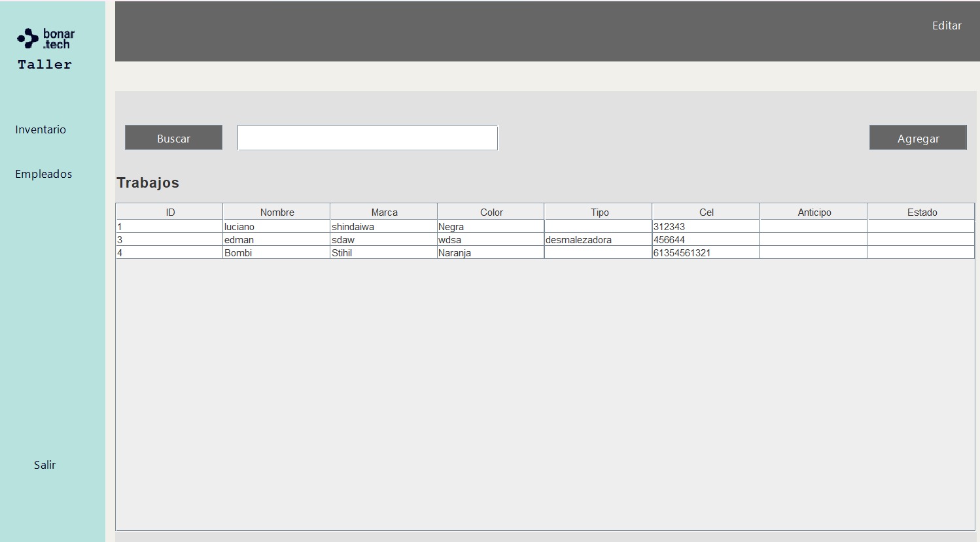Click the Cel column header
980x542 pixels.
point(706,211)
